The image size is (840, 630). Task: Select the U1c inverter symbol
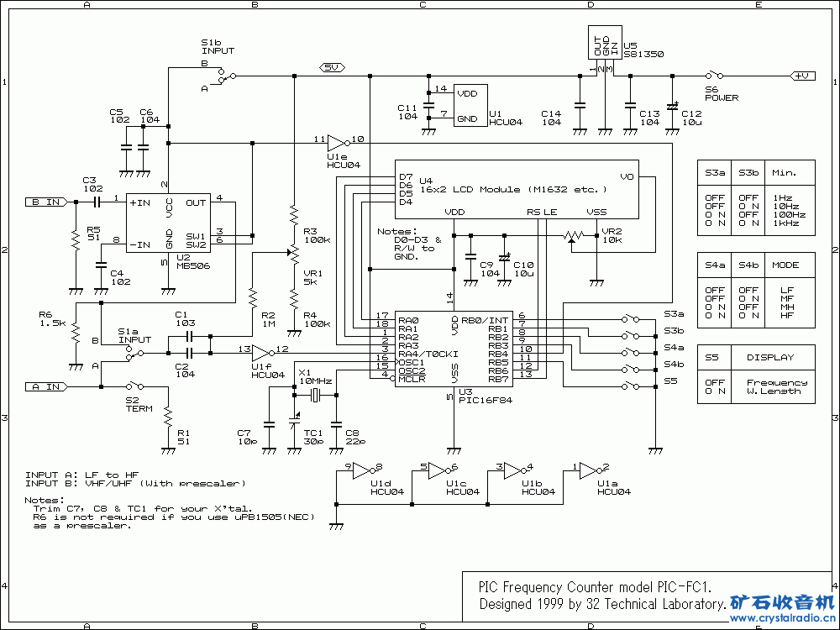438,471
